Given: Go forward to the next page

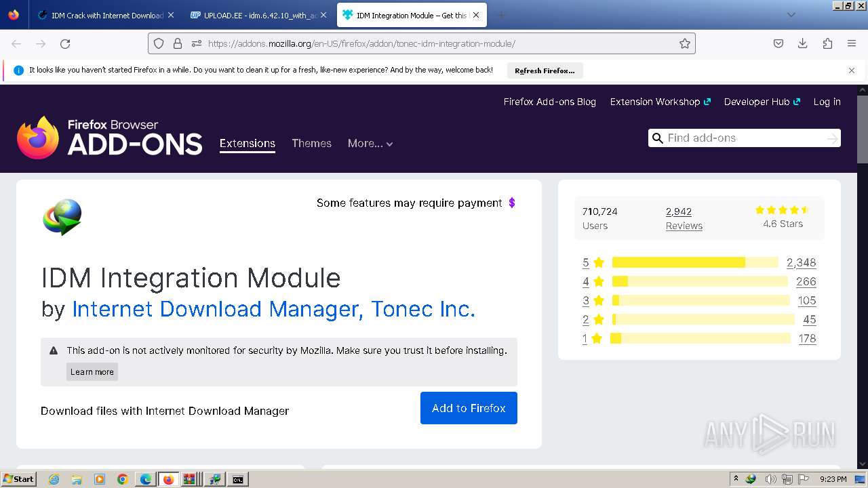Looking at the screenshot, I should click(41, 44).
